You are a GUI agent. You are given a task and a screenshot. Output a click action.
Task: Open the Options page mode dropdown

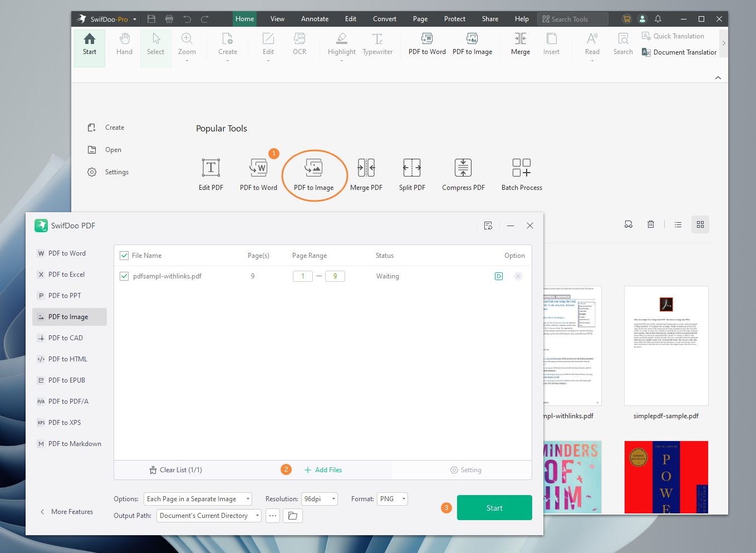(198, 499)
